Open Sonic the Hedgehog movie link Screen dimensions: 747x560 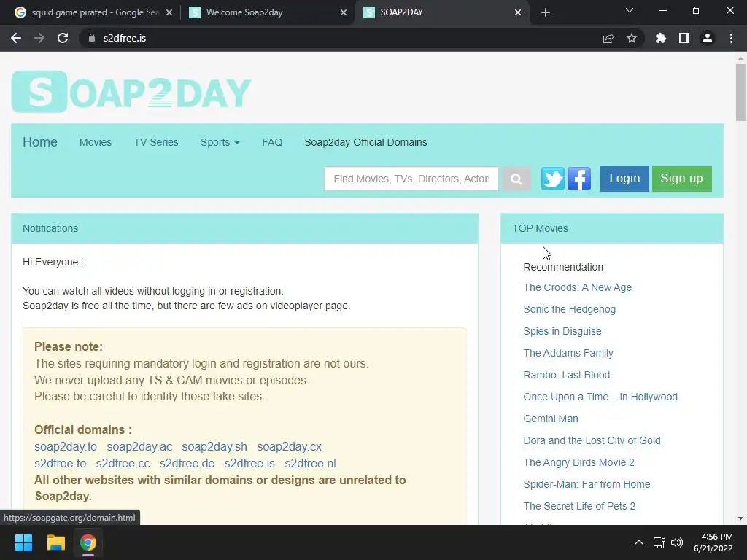569,309
